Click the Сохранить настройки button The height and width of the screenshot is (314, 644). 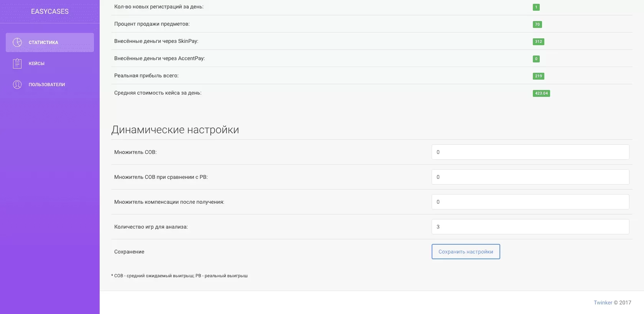point(466,252)
